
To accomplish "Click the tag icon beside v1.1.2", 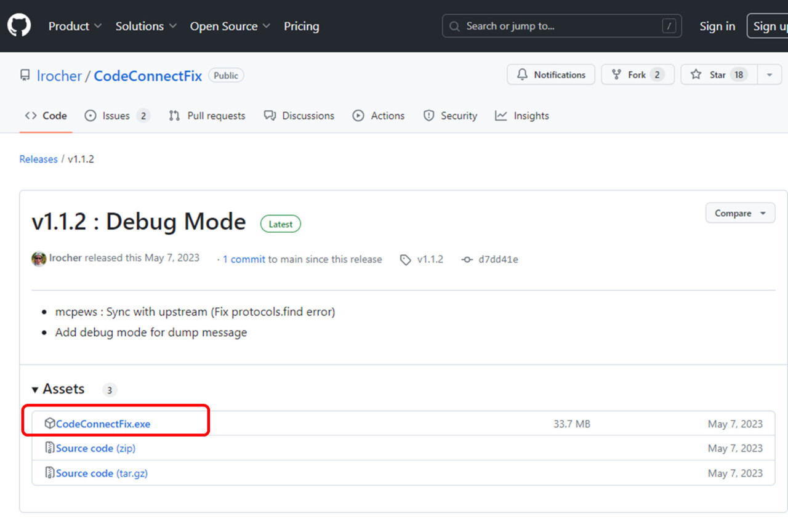I will pos(405,260).
